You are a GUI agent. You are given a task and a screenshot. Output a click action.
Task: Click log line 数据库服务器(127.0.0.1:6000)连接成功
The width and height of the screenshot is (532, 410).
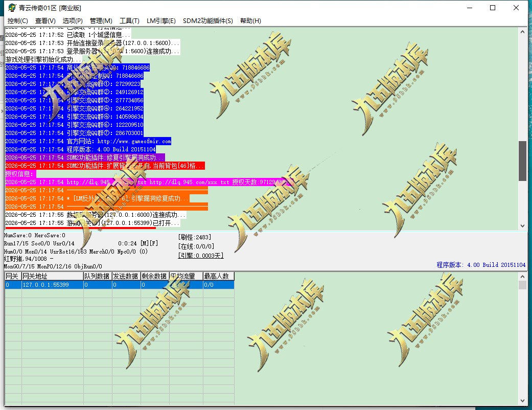pos(96,215)
